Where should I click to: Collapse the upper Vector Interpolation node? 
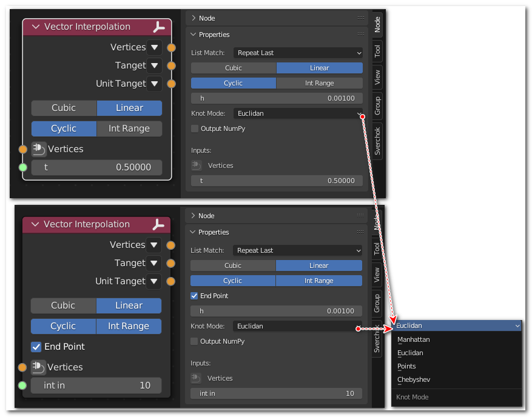click(36, 27)
